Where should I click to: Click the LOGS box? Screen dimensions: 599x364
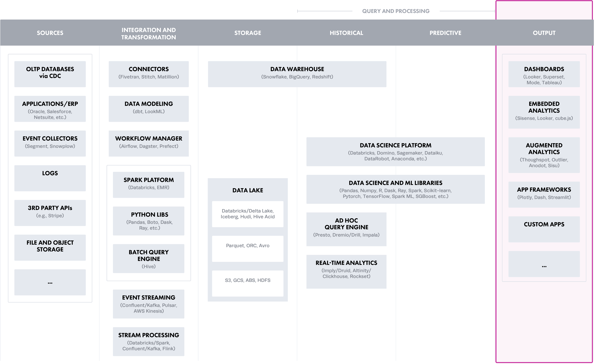(x=50, y=178)
